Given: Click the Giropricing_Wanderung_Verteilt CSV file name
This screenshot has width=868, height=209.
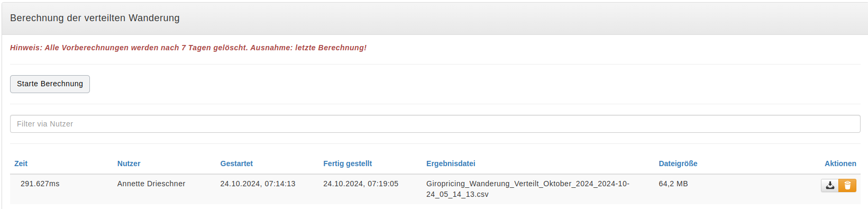Looking at the screenshot, I should point(528,189).
